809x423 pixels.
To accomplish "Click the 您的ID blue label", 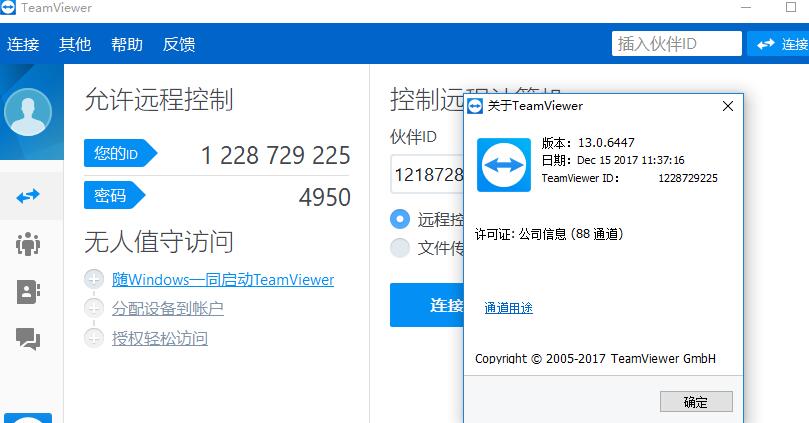I will click(x=120, y=153).
